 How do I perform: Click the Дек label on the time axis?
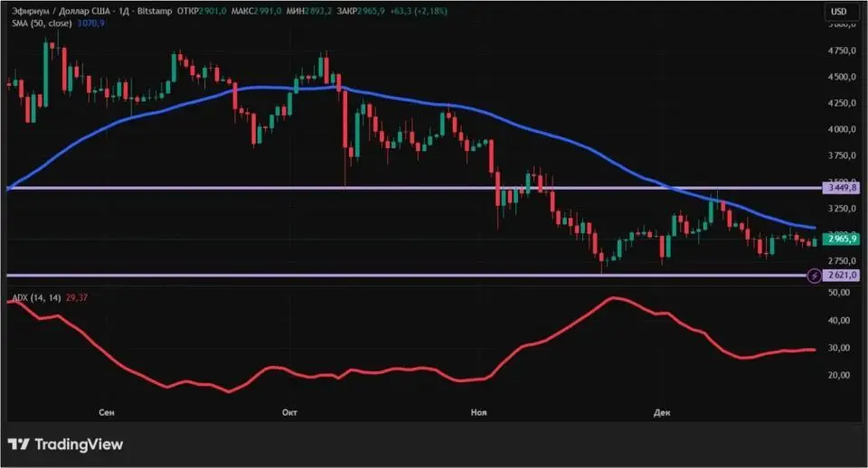pyautogui.click(x=662, y=412)
